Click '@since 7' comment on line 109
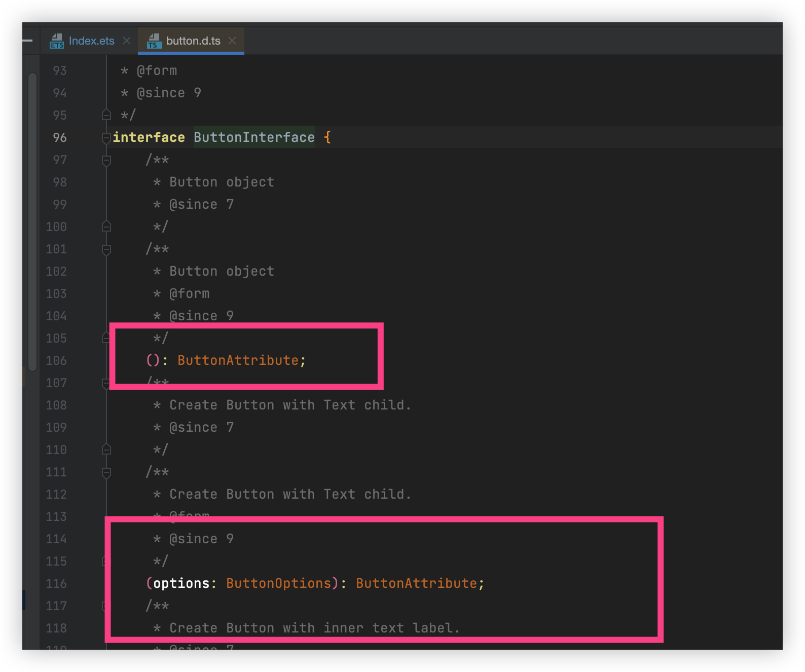The image size is (805, 672). click(x=201, y=427)
